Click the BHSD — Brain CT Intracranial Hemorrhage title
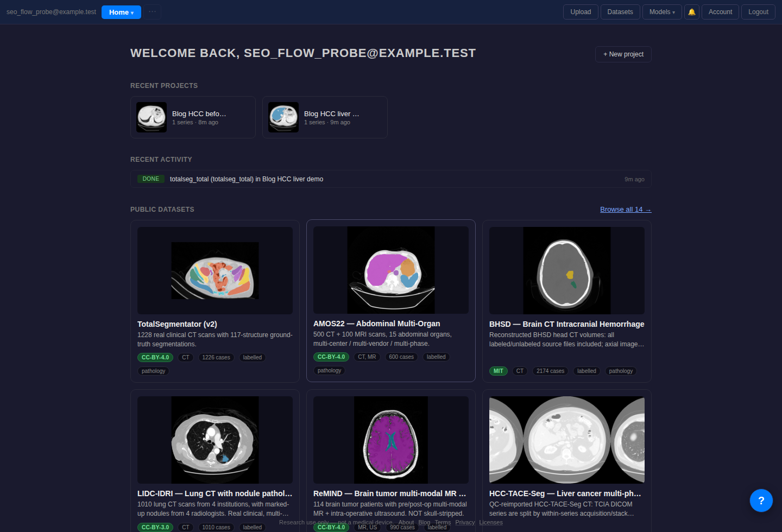 click(567, 324)
